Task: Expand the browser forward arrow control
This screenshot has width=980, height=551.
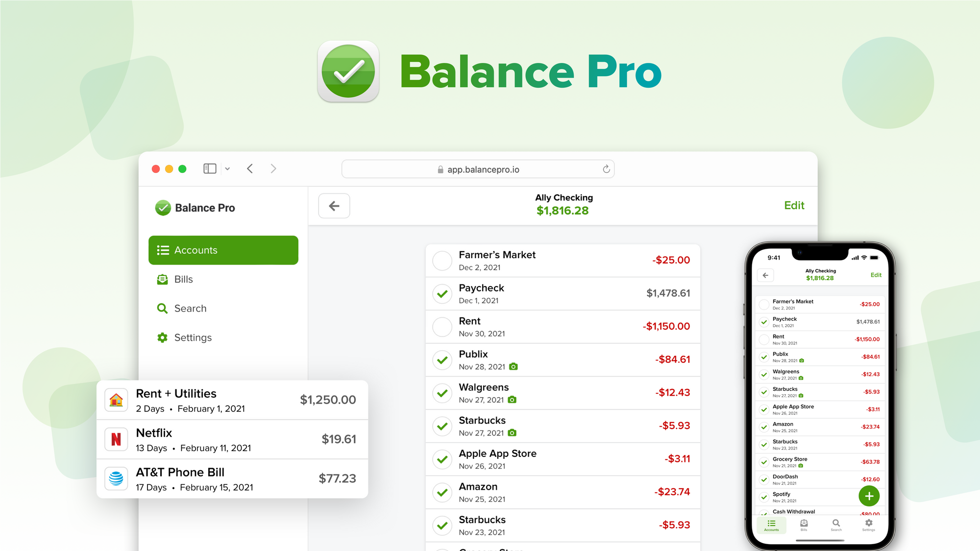Action: click(273, 169)
